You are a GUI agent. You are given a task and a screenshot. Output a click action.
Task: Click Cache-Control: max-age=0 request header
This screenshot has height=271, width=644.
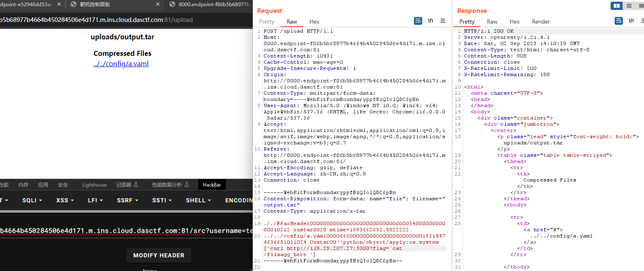click(303, 62)
